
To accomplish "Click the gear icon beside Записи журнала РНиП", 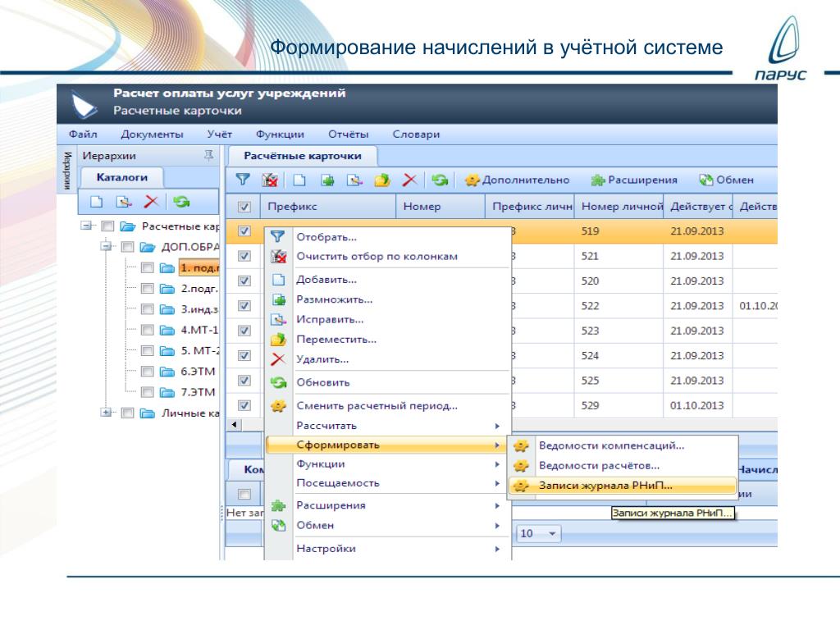I will point(521,486).
